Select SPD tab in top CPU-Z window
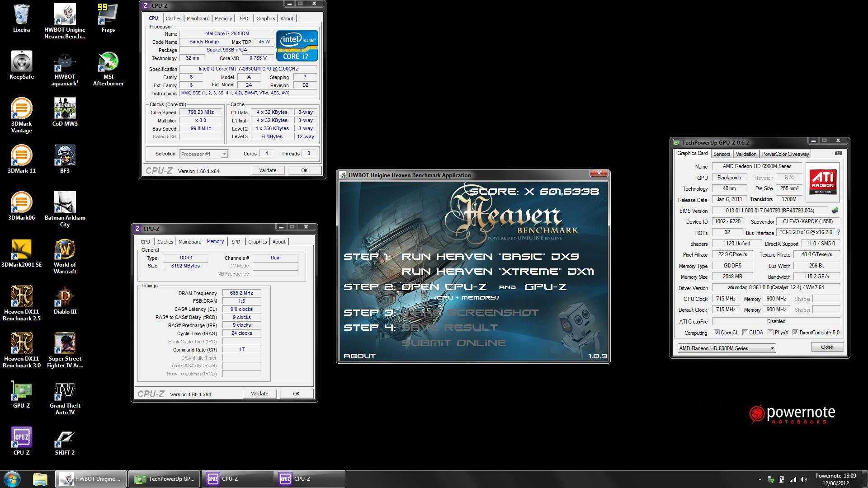 pos(244,19)
